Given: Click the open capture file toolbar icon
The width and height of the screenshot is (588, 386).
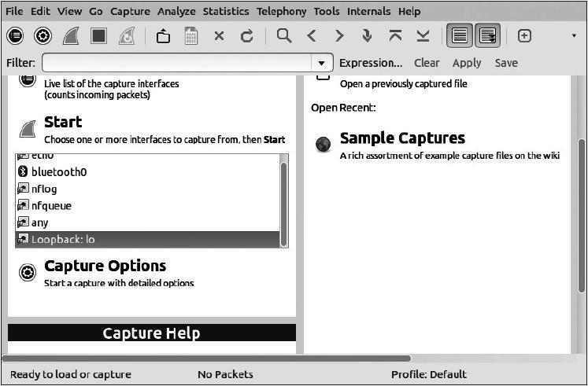Looking at the screenshot, I should coord(163,36).
